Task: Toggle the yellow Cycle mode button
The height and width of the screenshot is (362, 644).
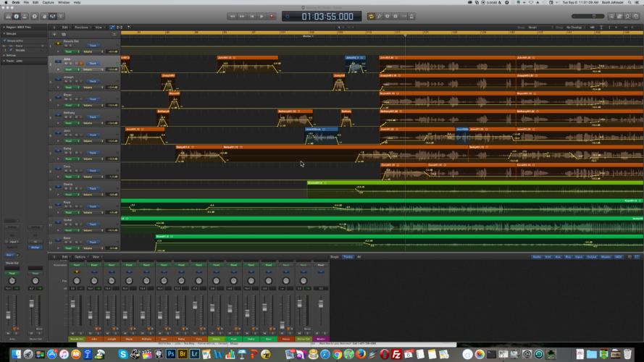Action: coord(371,17)
